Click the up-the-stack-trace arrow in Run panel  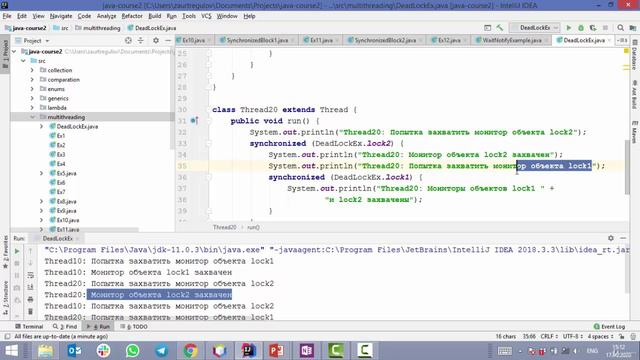point(30,251)
